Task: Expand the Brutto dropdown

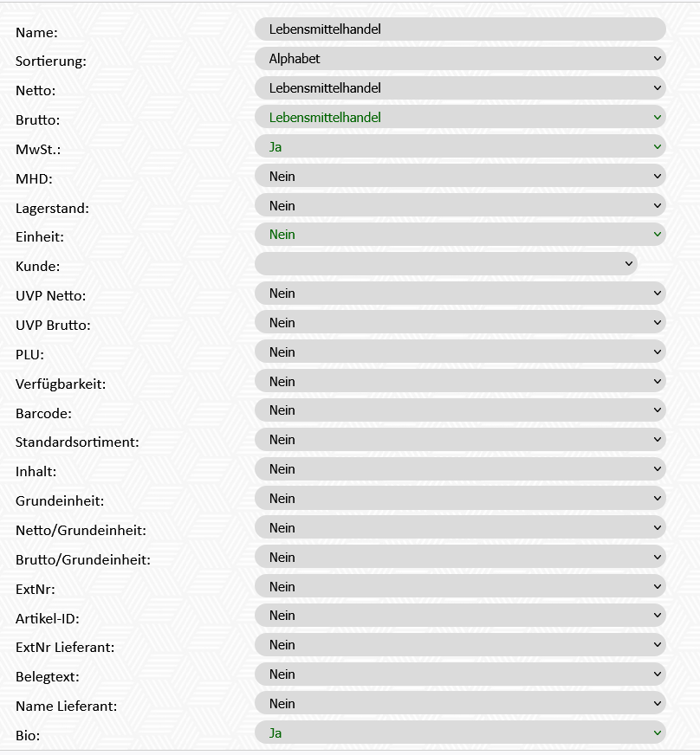Action: pyautogui.click(x=459, y=118)
